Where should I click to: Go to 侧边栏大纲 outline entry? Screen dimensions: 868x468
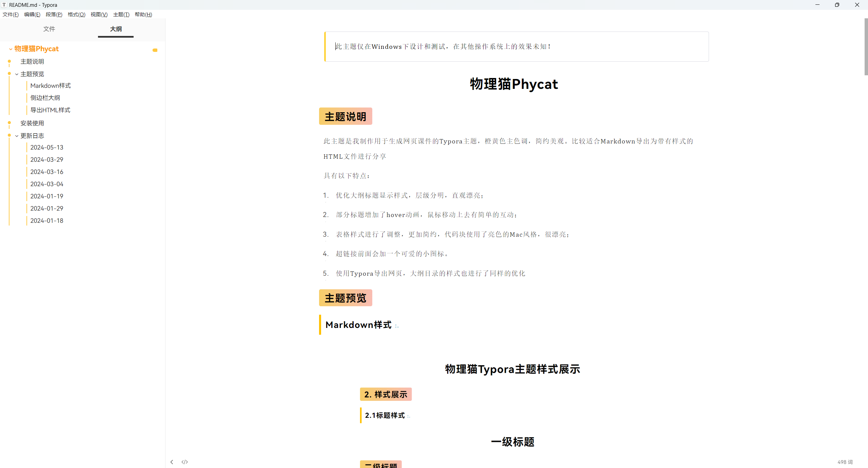click(x=45, y=98)
